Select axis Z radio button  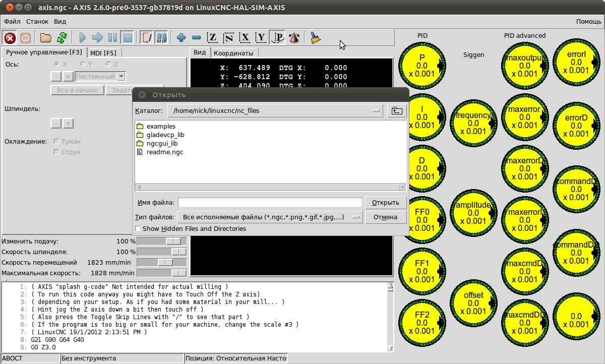[x=108, y=65]
